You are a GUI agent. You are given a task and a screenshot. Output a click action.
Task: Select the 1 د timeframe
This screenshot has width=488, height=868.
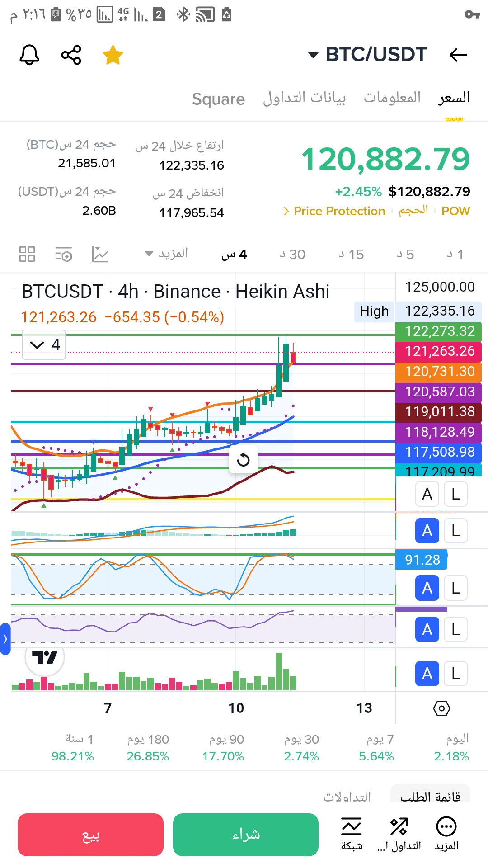[x=455, y=255]
